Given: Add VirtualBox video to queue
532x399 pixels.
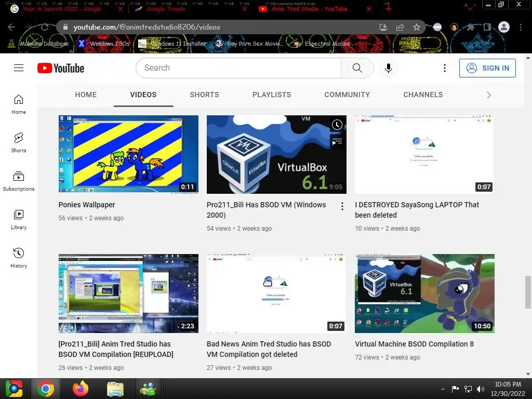Looking at the screenshot, I should click(337, 141).
